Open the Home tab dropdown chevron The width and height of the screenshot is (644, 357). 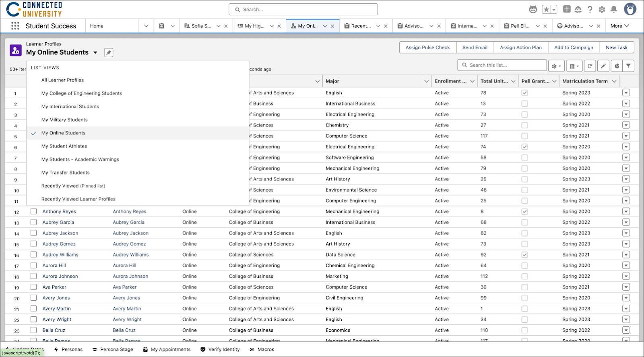click(146, 26)
